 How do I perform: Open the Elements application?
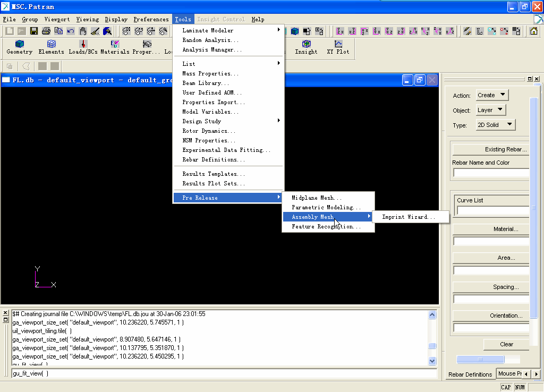click(52, 47)
